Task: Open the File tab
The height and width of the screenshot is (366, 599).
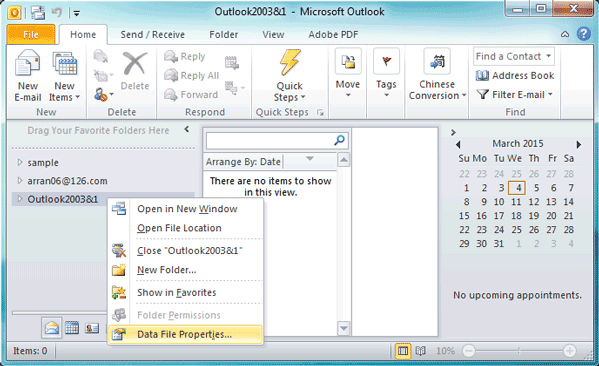Action: click(31, 34)
